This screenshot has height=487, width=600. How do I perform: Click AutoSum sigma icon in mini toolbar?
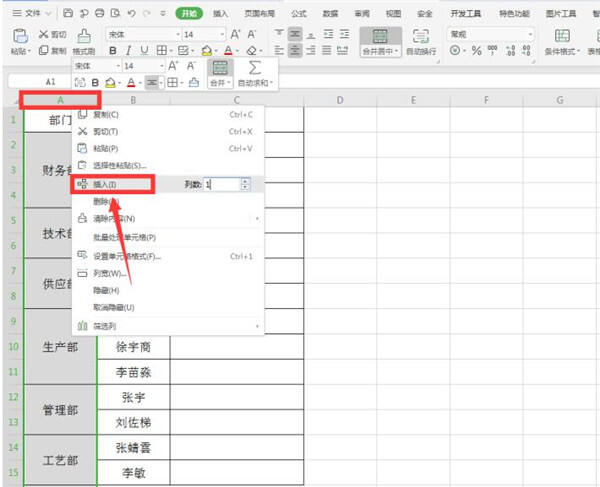coord(254,68)
